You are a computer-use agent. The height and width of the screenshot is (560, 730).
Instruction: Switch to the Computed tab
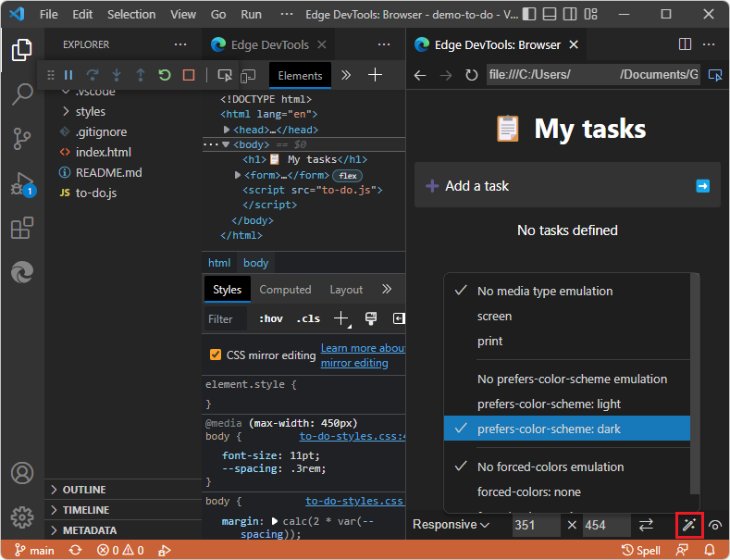coord(285,290)
